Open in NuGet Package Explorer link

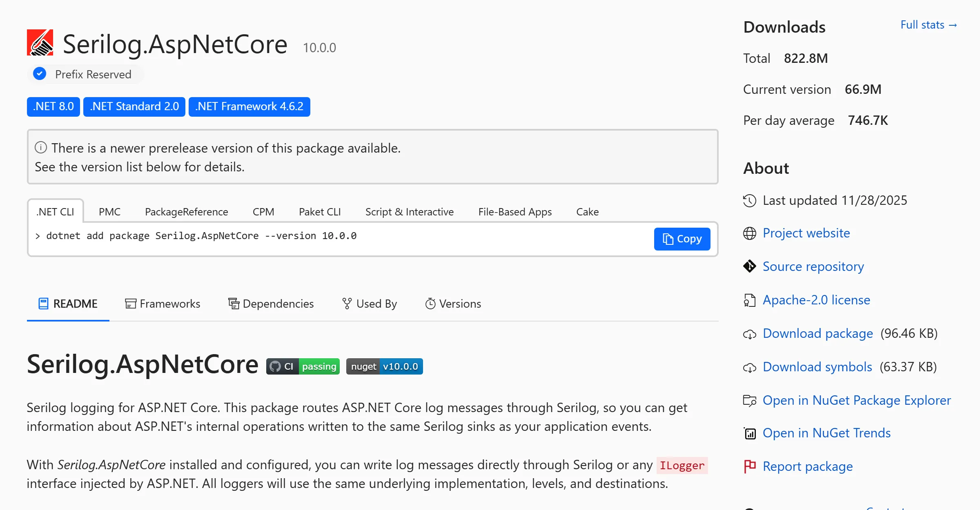[857, 400]
